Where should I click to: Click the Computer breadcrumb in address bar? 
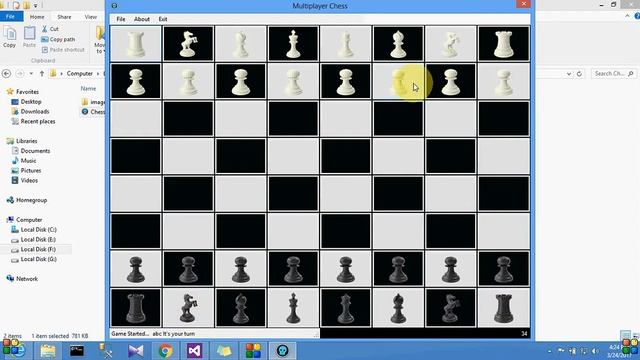(x=80, y=73)
